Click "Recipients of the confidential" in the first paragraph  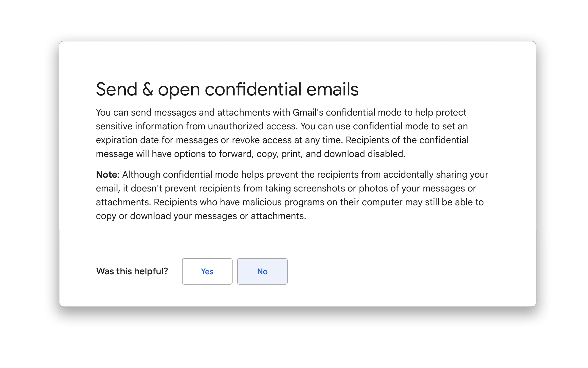(407, 140)
